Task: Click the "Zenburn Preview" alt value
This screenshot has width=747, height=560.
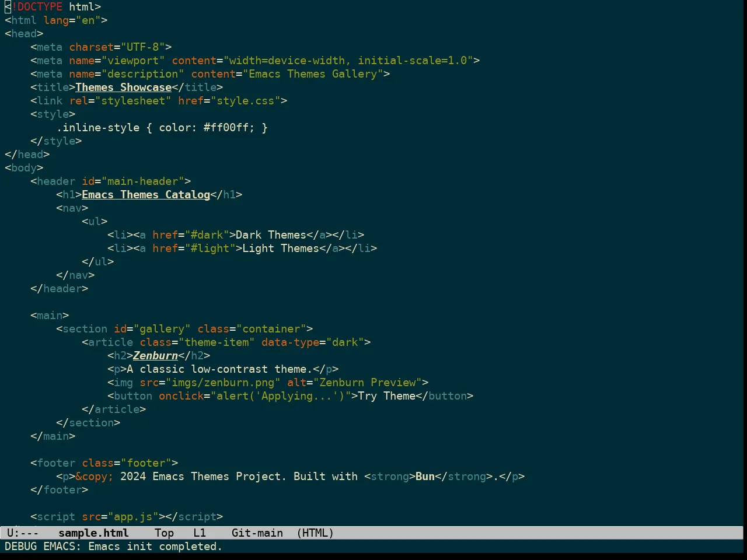Action: pyautogui.click(x=368, y=382)
